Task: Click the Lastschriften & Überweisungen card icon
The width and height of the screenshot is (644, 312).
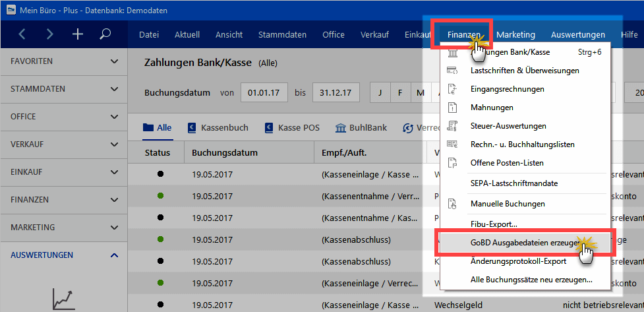Action: [x=452, y=71]
